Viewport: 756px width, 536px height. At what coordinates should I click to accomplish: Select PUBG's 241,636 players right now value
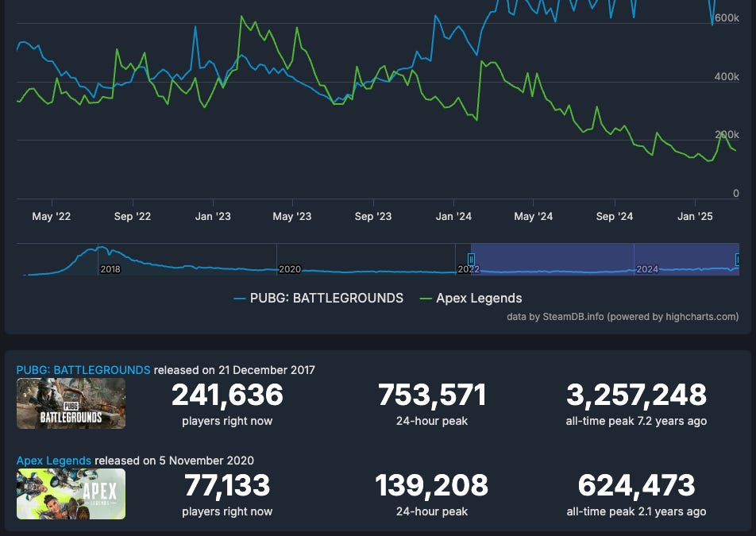tap(227, 395)
